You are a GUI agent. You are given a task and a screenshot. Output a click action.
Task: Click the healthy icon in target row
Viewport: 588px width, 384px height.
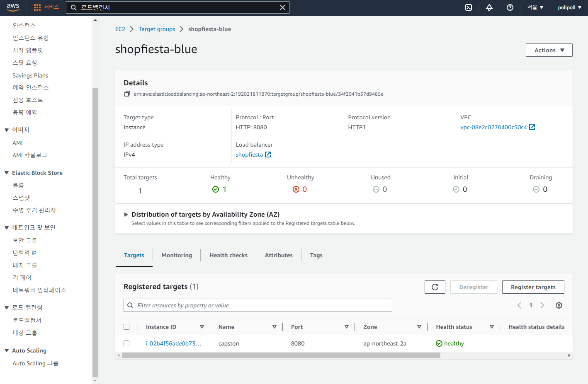[x=439, y=343]
